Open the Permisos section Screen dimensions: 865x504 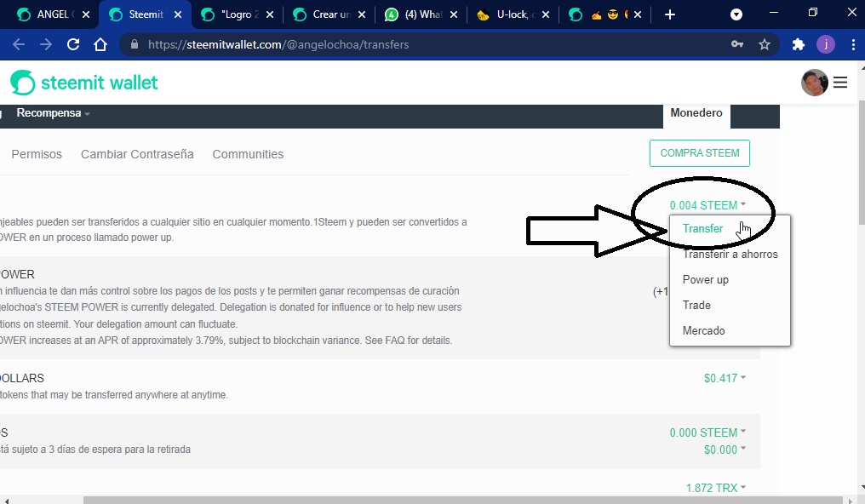(37, 154)
